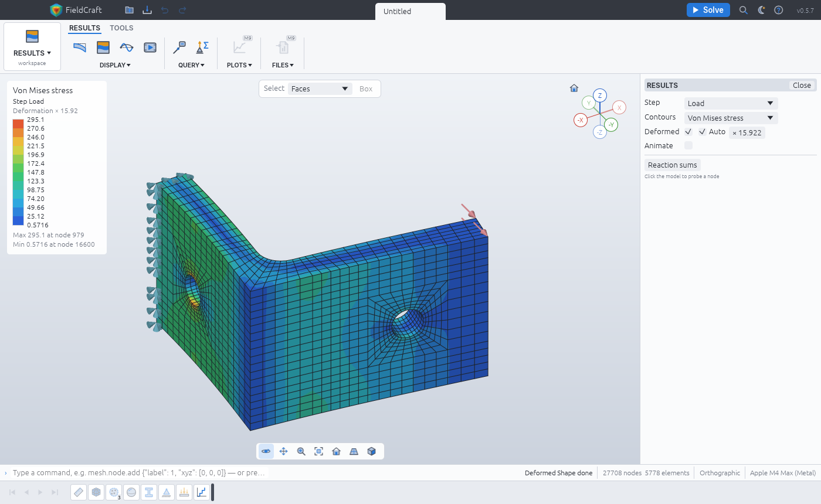The width and height of the screenshot is (821, 504).
Task: Switch to the TOOLS ribbon tab
Action: tap(121, 28)
